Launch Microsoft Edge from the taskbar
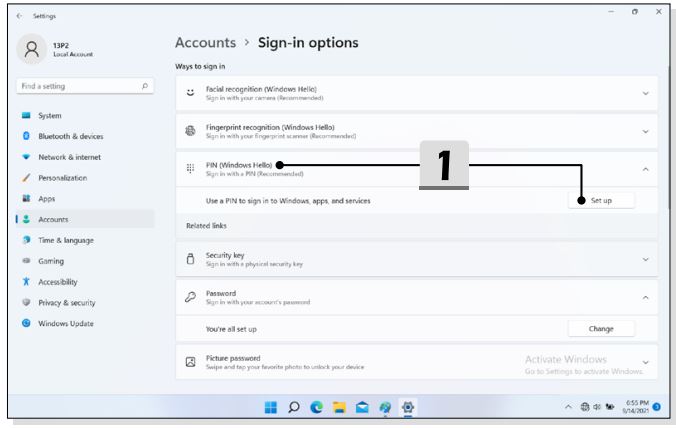This screenshot has height=428, width=676. pyautogui.click(x=315, y=408)
